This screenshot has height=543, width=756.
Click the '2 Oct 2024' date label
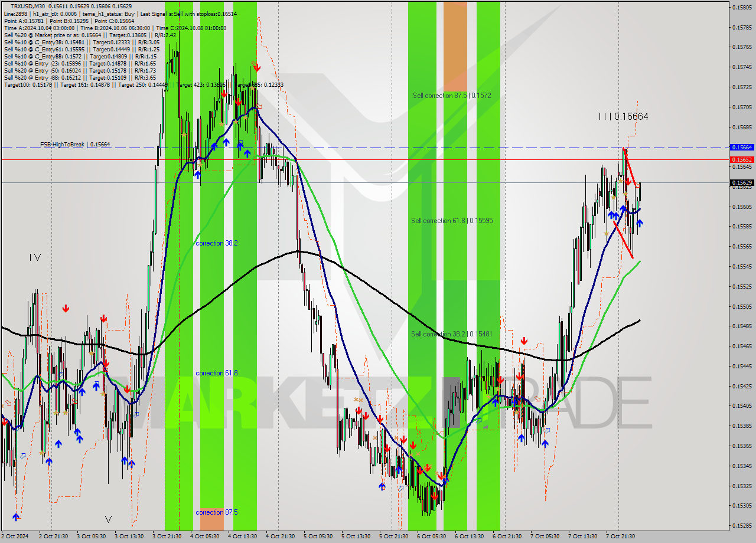(14, 536)
